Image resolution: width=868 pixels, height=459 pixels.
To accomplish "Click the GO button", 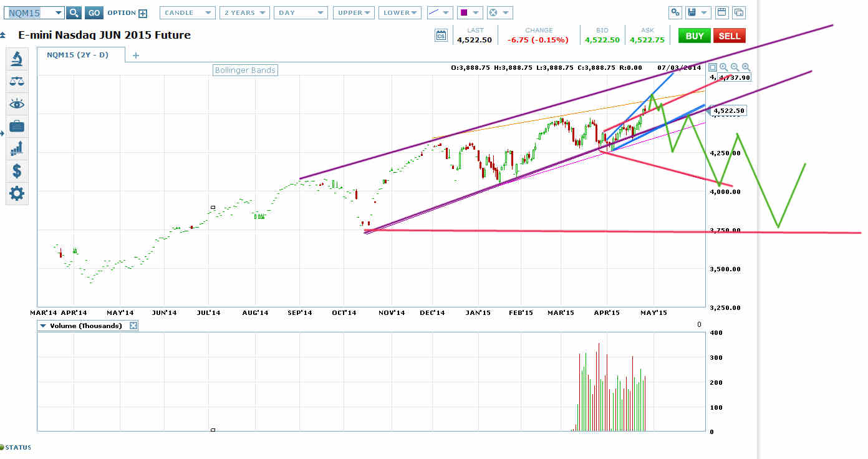I will [x=94, y=12].
